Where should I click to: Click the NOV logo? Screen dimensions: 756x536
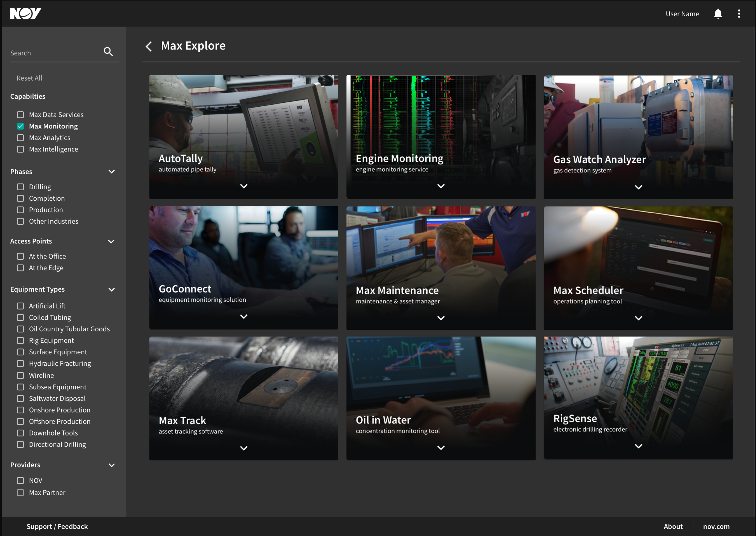point(26,14)
